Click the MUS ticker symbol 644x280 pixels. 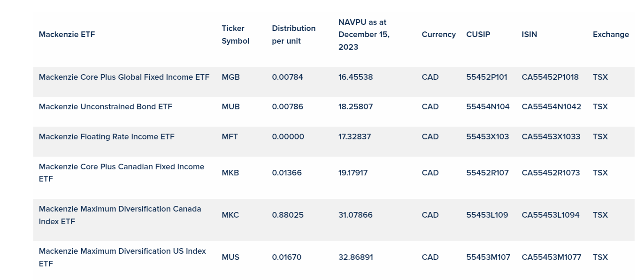pyautogui.click(x=230, y=257)
